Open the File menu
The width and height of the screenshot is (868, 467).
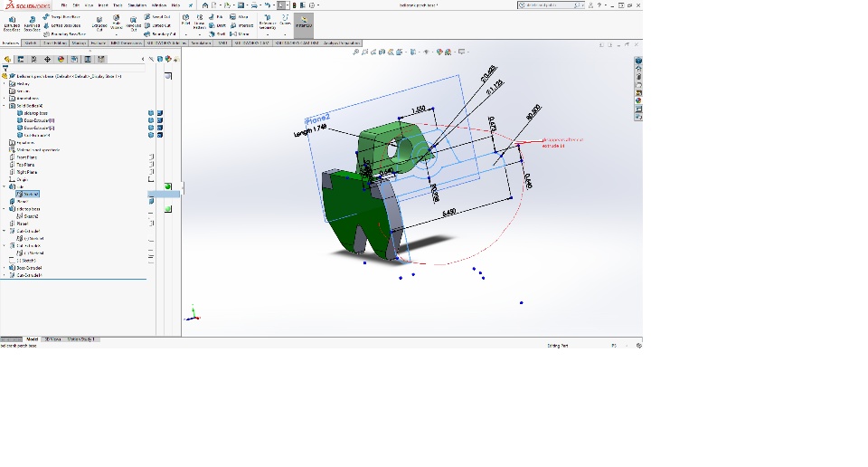[x=64, y=5]
